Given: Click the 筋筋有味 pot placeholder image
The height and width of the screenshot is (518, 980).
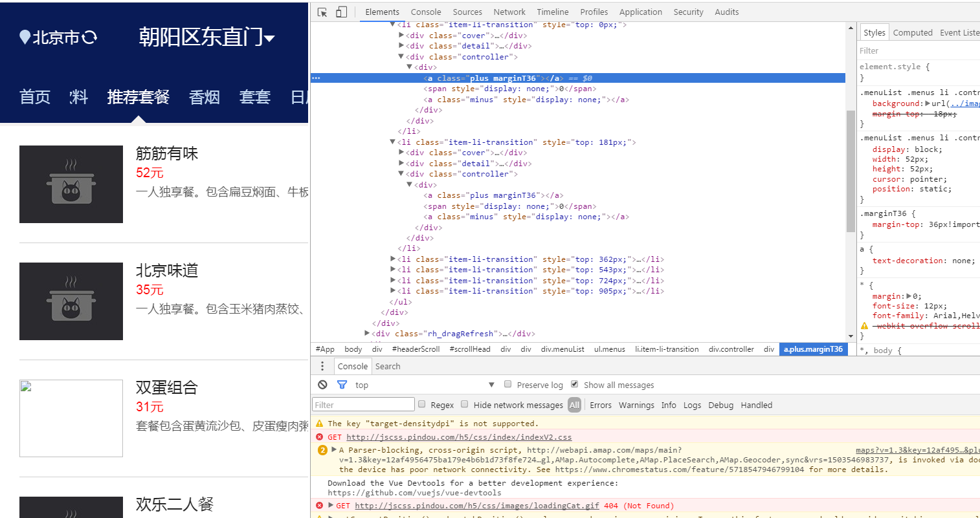Looking at the screenshot, I should [x=71, y=184].
